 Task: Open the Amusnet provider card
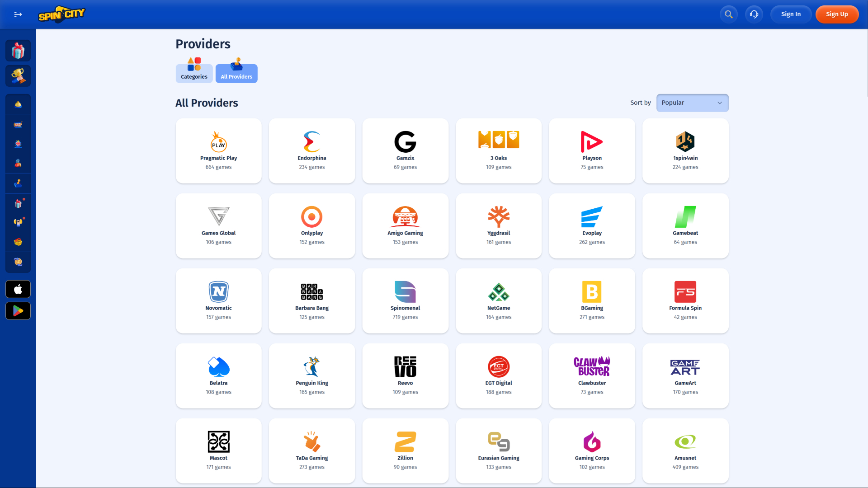click(x=685, y=451)
